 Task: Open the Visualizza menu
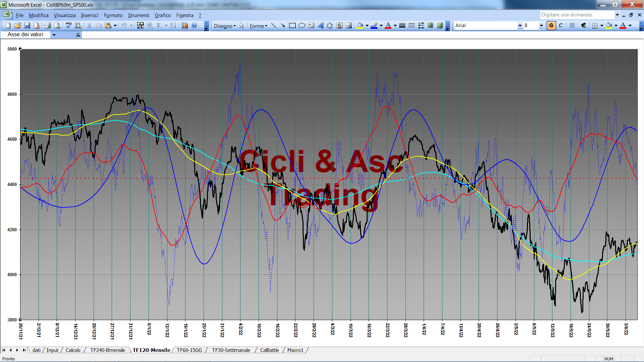(65, 15)
